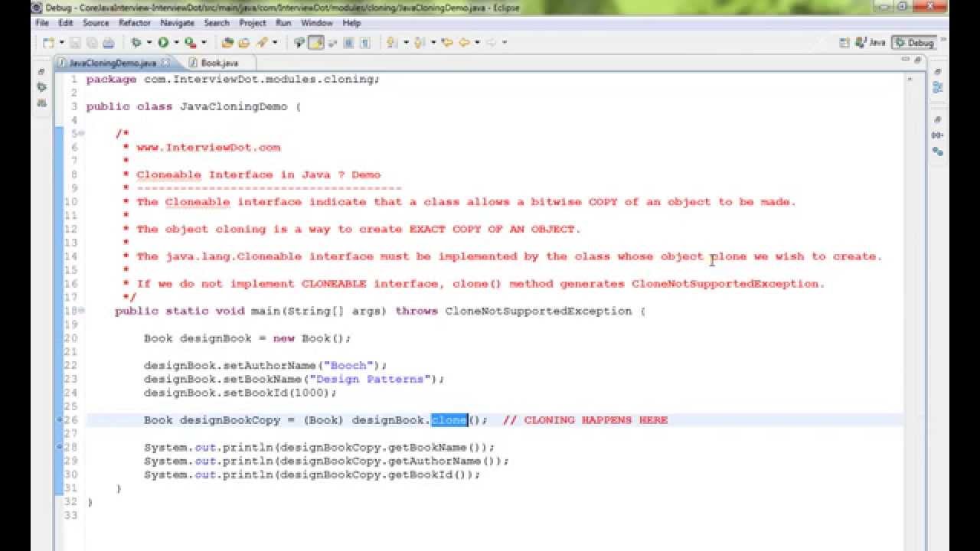Viewport: 980px width, 551px height.
Task: Open dropdown arrow next to New icon
Action: coord(62,43)
